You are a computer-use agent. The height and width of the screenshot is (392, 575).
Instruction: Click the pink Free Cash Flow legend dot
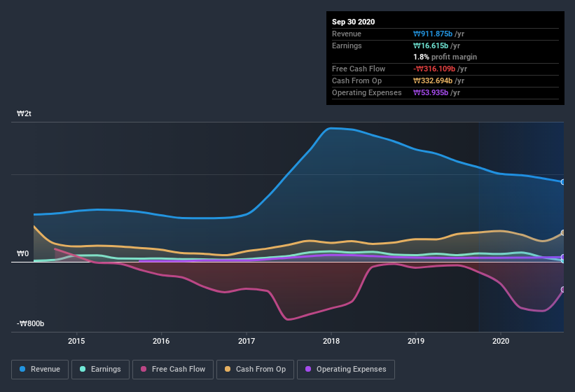(144, 369)
